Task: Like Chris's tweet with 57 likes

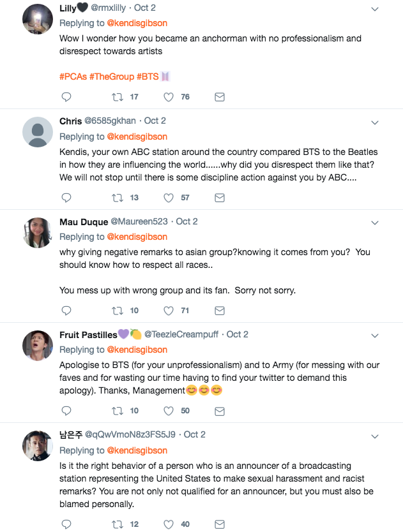Action: (169, 198)
